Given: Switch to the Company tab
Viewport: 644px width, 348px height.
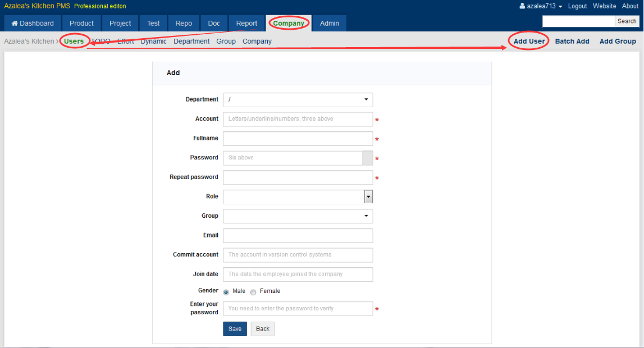Looking at the screenshot, I should coord(289,24).
